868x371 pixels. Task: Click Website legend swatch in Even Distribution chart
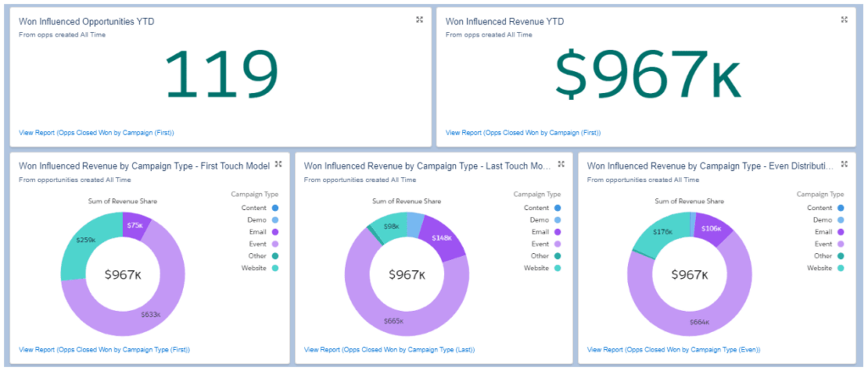841,269
